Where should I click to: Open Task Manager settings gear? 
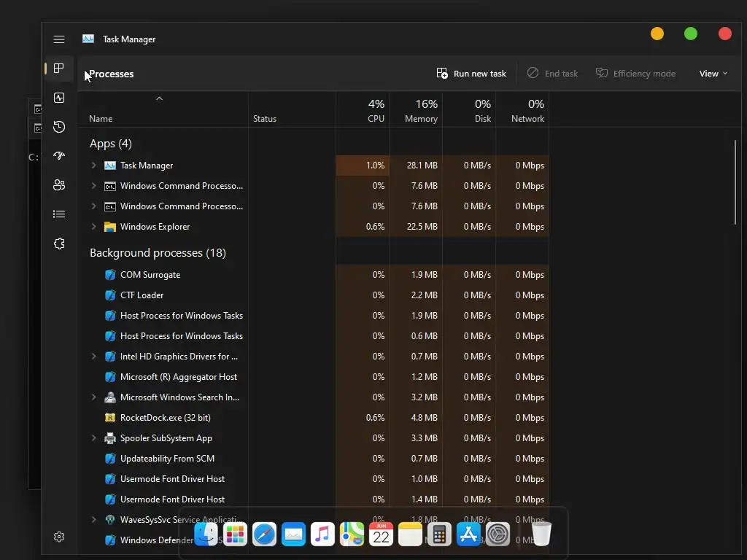point(59,537)
